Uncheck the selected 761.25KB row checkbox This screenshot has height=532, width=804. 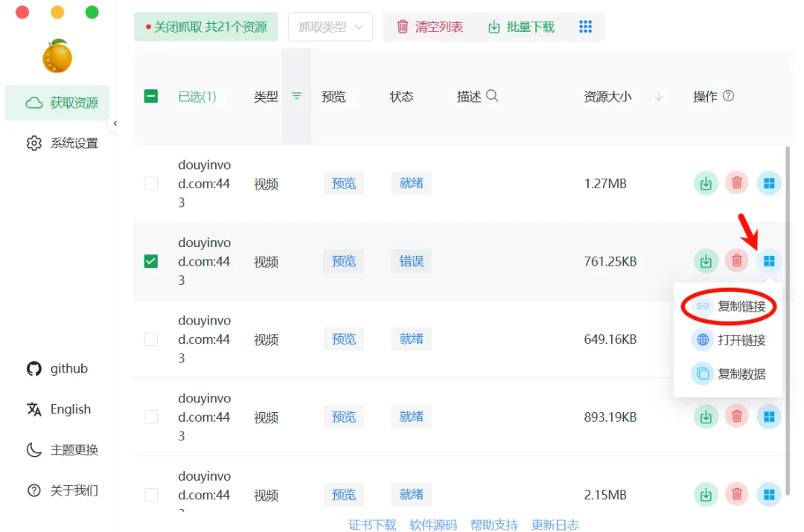(x=151, y=261)
